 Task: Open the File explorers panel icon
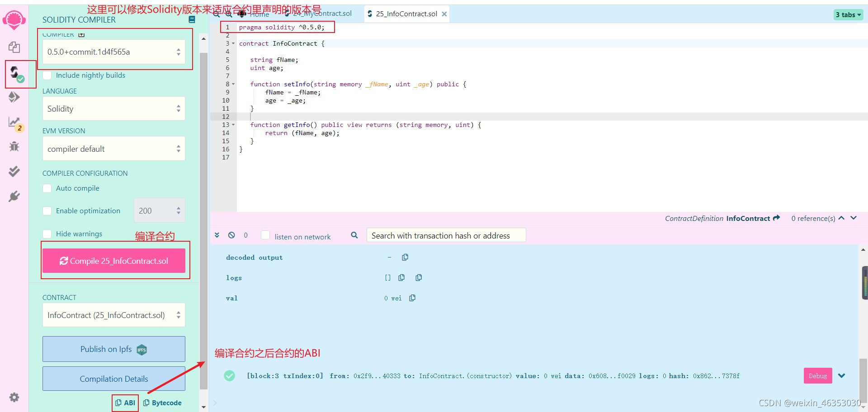point(14,47)
